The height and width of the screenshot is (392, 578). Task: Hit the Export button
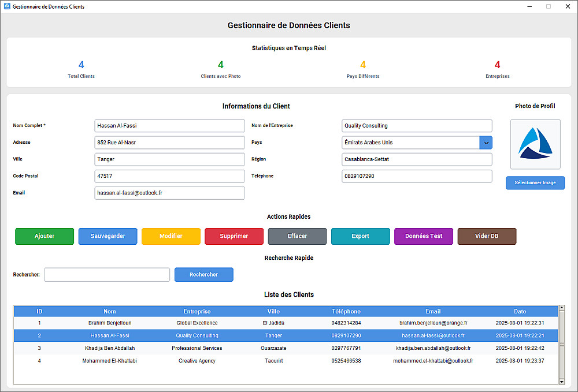pos(360,236)
